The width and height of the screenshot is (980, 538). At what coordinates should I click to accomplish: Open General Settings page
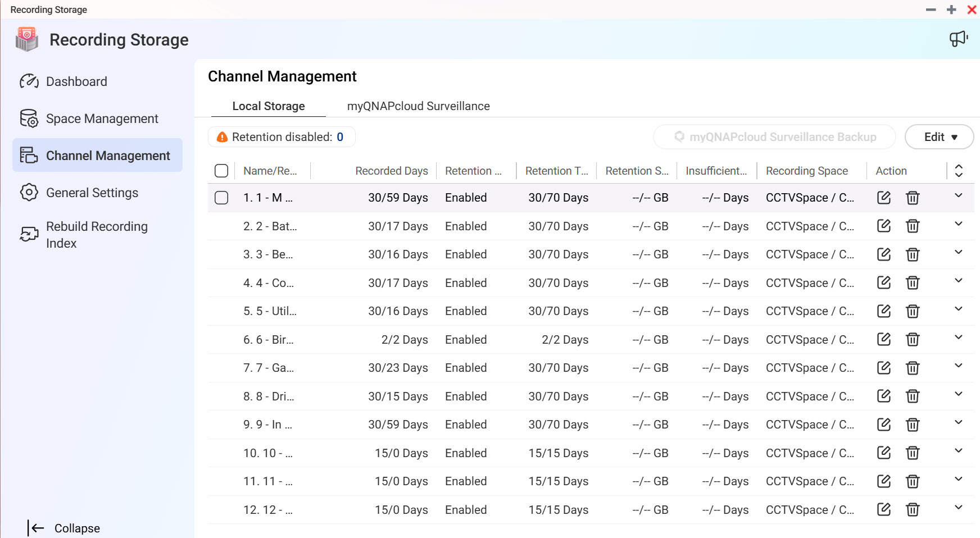coord(98,193)
